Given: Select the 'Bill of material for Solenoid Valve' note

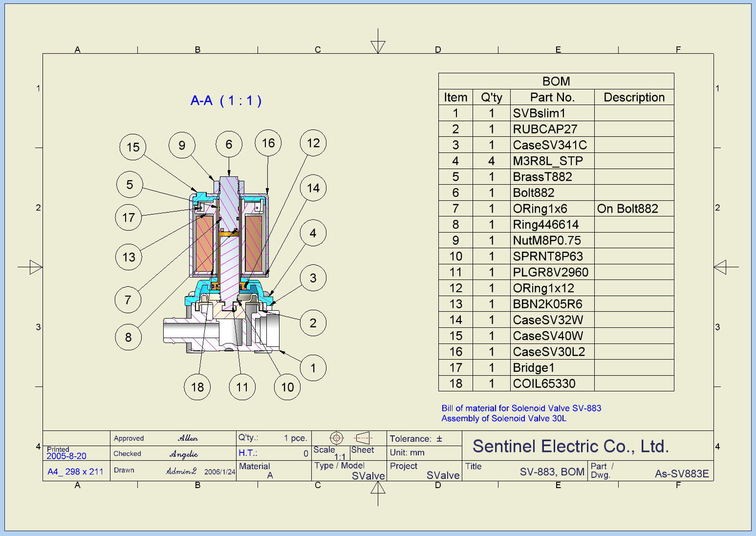Looking at the screenshot, I should pos(521,408).
